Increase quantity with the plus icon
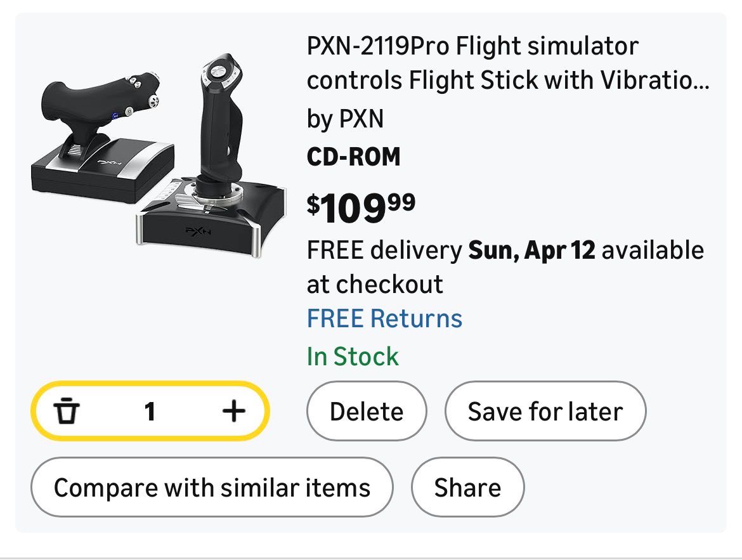Viewport: 742px width, 560px height. point(233,412)
